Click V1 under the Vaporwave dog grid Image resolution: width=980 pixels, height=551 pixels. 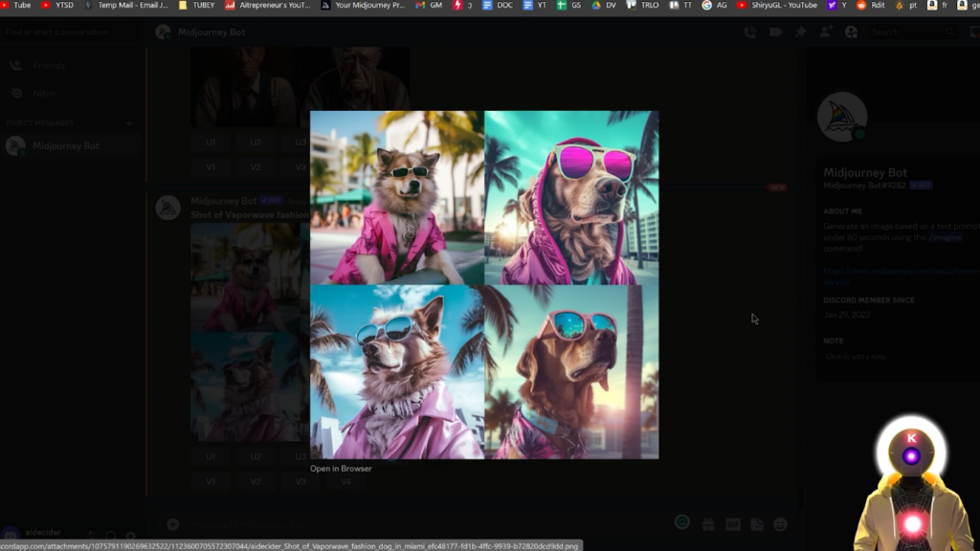(211, 482)
